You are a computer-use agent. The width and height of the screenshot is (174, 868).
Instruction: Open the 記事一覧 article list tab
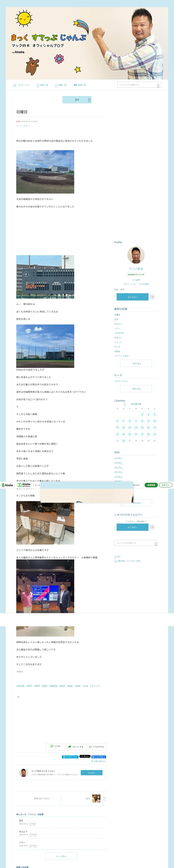coord(43,85)
